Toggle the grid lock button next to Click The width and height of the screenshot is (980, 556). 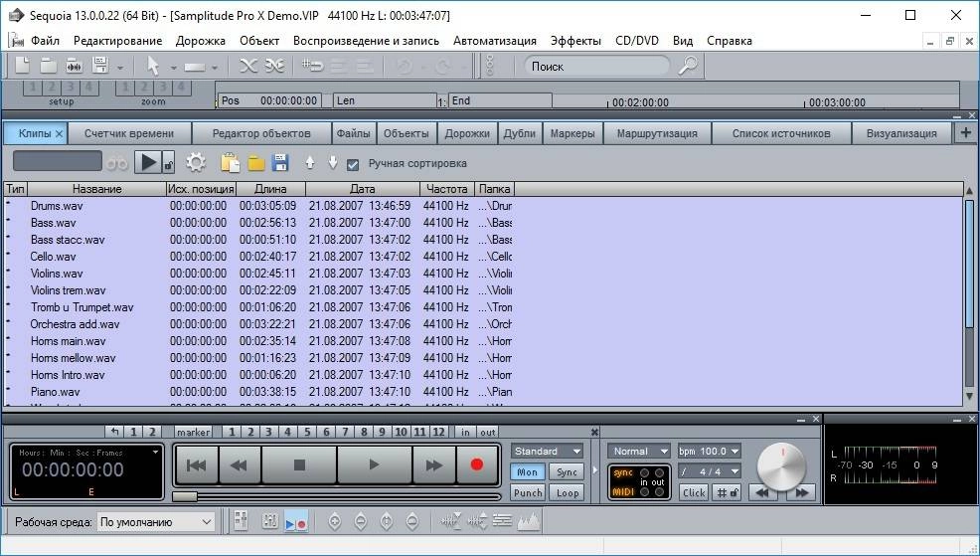(728, 492)
